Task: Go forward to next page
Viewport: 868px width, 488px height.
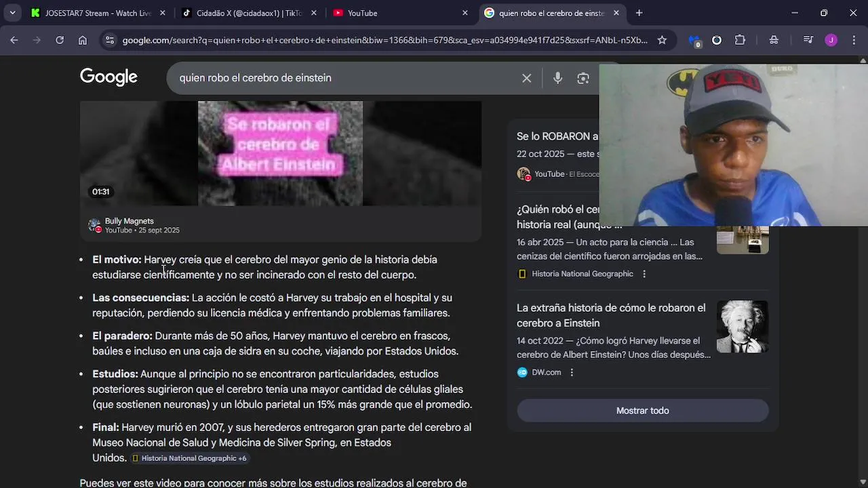Action: click(37, 40)
